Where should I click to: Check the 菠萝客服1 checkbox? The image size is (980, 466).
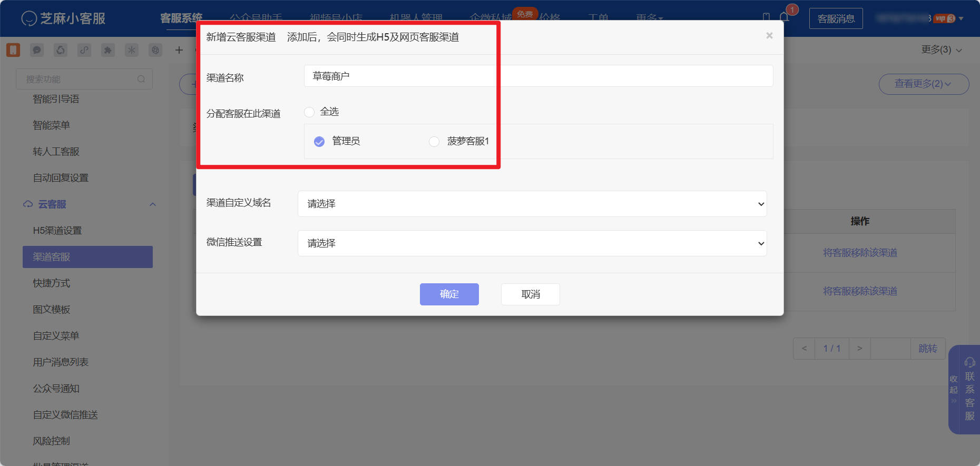tap(434, 142)
